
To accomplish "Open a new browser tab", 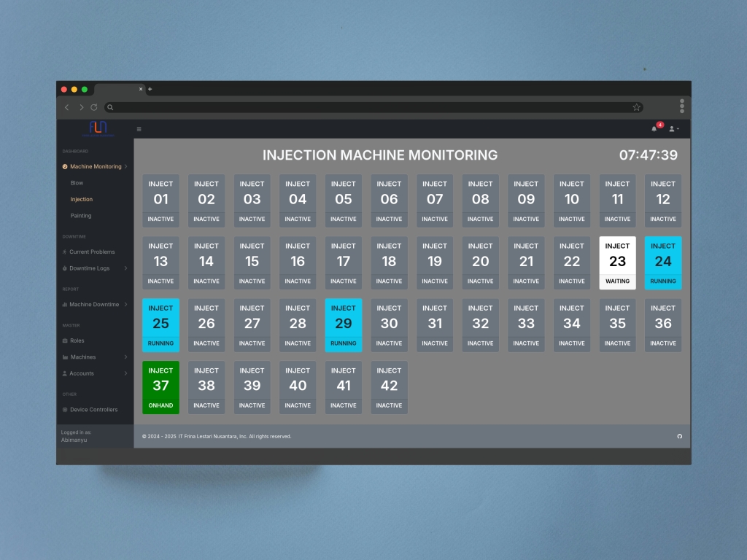I will [150, 89].
